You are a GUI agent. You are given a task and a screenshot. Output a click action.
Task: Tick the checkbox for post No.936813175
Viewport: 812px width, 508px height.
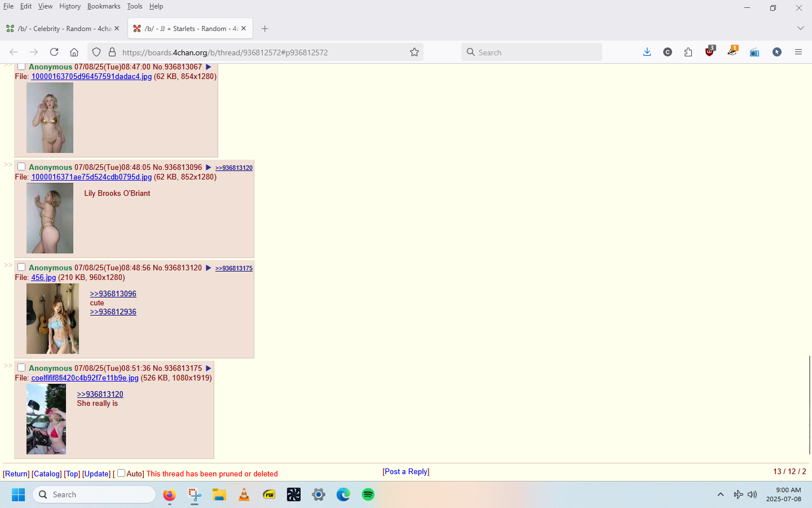pos(21,367)
